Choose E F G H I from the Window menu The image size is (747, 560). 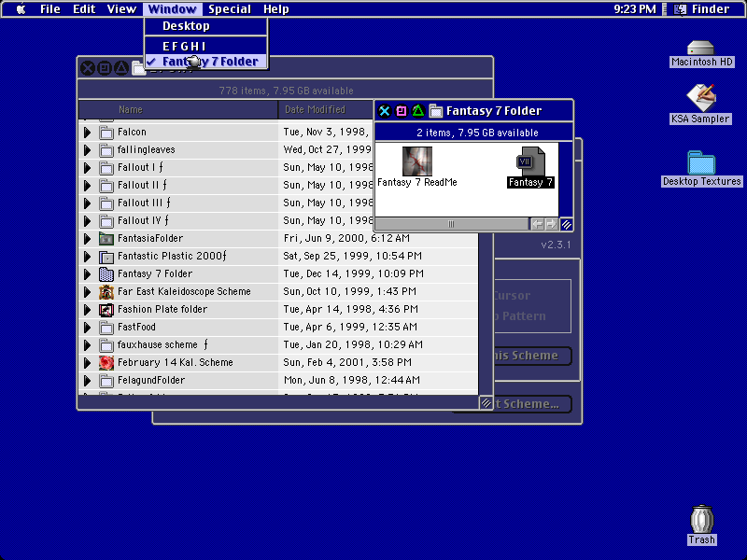pyautogui.click(x=205, y=47)
